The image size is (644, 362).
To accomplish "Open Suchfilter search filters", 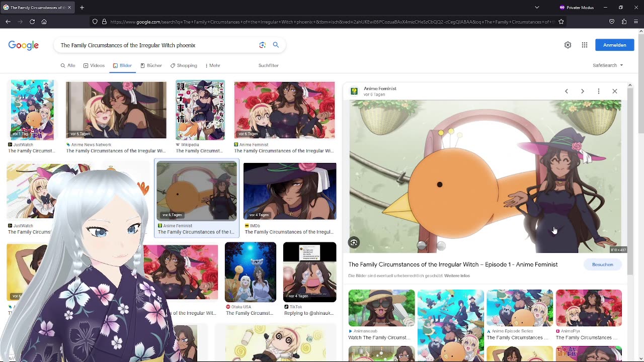I will coord(268,65).
